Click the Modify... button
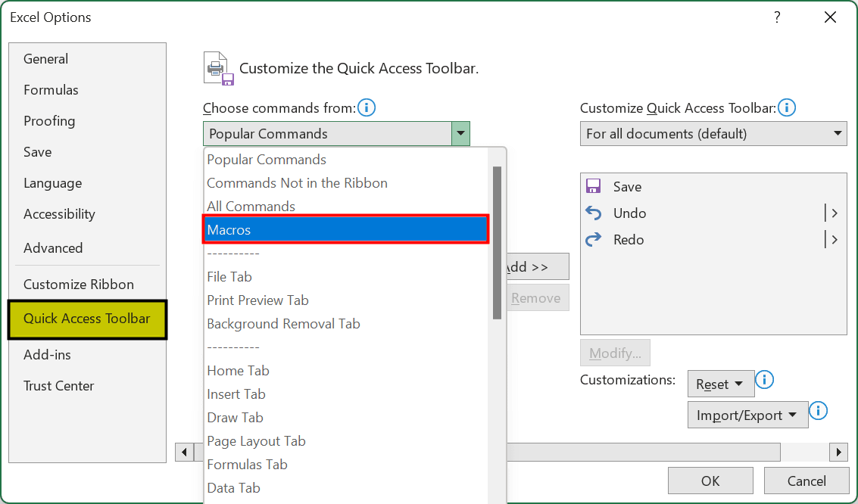Viewport: 858px width, 504px height. (x=615, y=353)
